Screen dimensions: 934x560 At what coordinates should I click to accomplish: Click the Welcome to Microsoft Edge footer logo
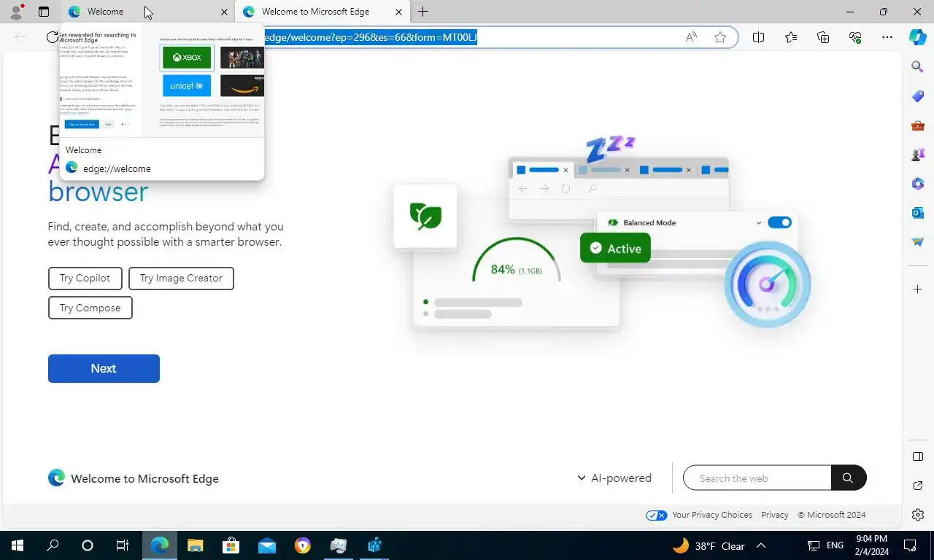point(134,478)
